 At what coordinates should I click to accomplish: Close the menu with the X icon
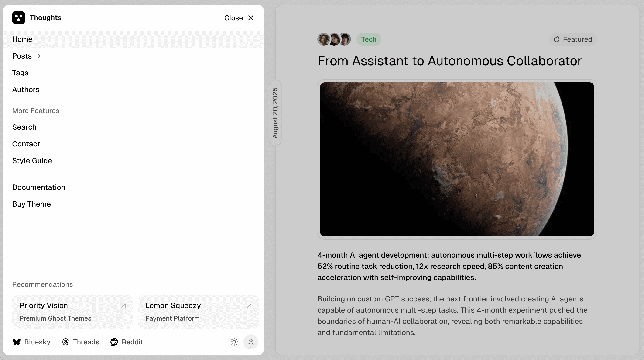[251, 18]
